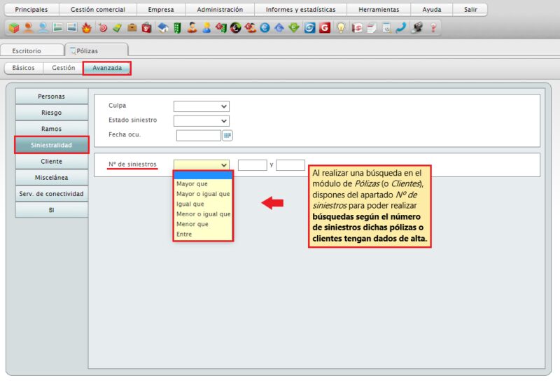This screenshot has height=392, width=560.
Task: Open the Gestión comercial menu
Action: [x=97, y=10]
